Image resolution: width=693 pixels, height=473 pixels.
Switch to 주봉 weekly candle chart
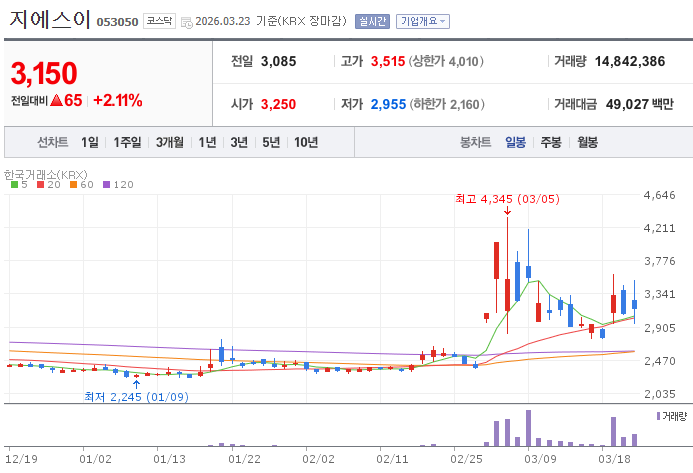[x=551, y=142]
